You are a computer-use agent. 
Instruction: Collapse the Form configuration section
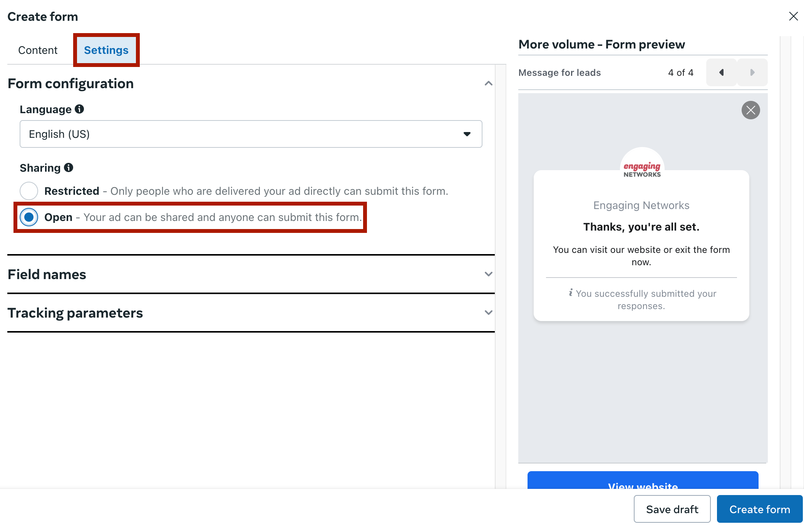tap(488, 84)
